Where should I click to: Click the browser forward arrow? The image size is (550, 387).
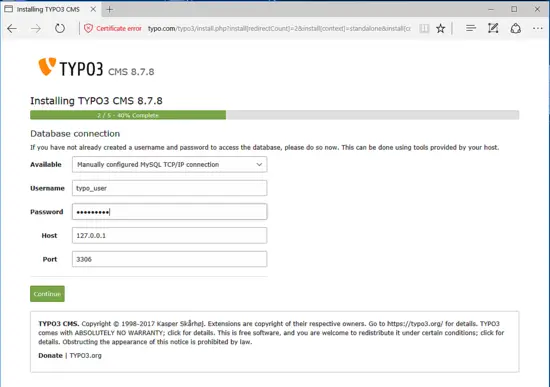pyautogui.click(x=36, y=28)
